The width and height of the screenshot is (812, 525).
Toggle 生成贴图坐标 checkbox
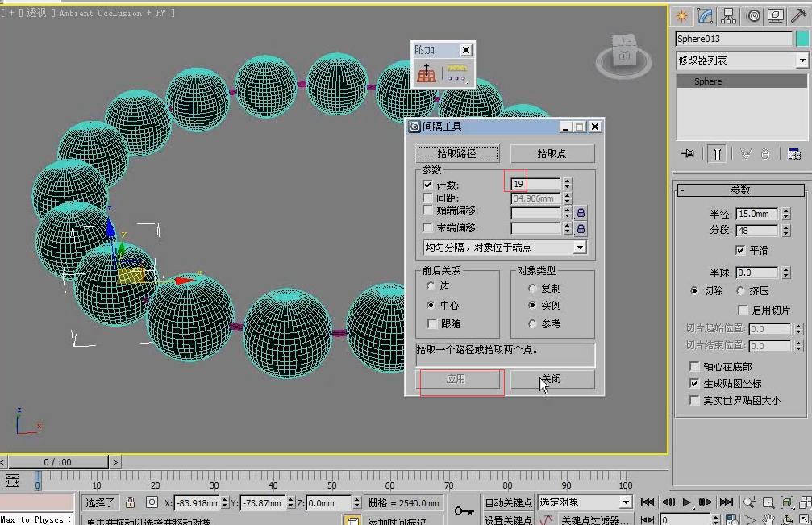pos(694,383)
